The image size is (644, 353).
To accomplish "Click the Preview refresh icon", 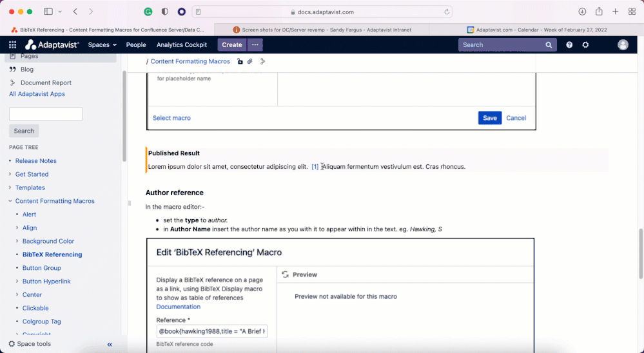I will [285, 274].
